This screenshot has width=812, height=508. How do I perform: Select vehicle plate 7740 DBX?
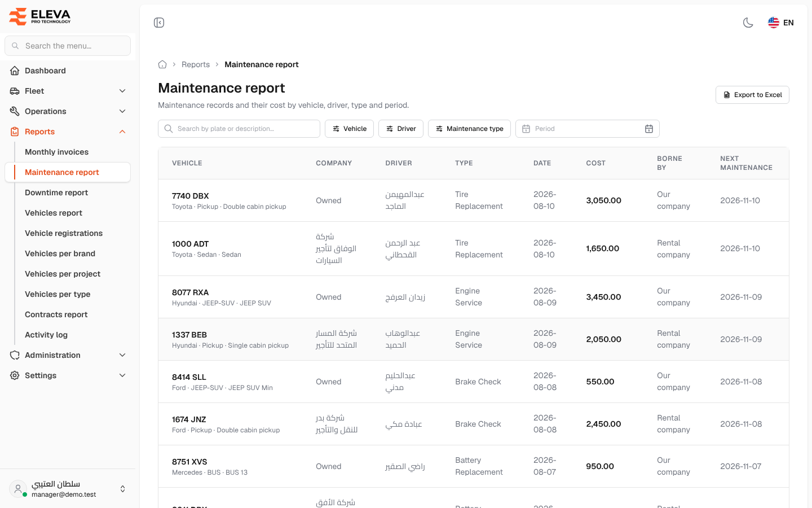(x=191, y=196)
